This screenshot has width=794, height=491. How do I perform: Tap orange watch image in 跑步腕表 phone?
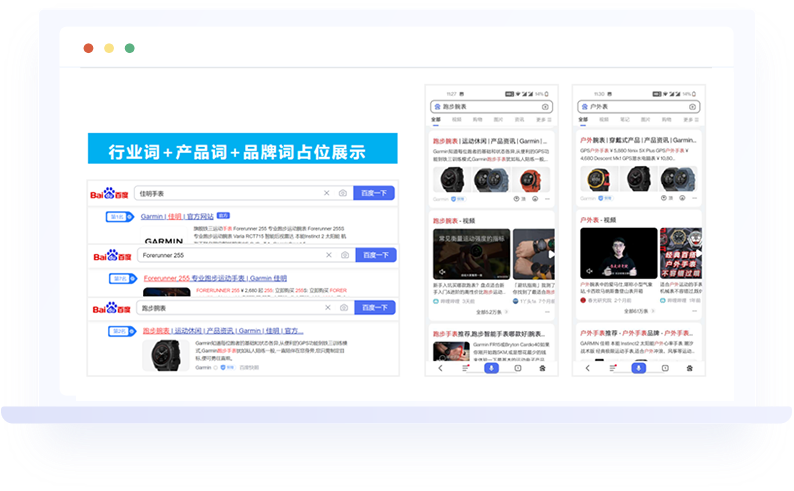click(x=531, y=180)
